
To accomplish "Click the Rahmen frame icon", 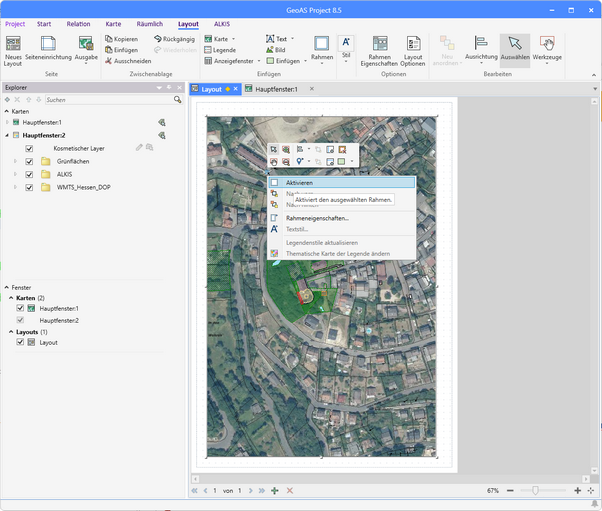I will (322, 44).
